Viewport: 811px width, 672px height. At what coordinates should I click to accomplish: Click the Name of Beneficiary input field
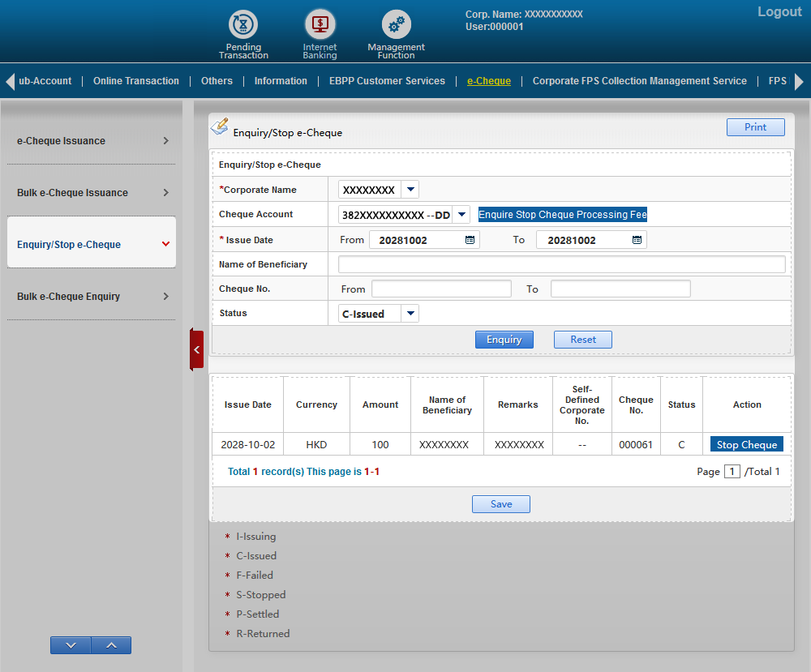point(561,264)
